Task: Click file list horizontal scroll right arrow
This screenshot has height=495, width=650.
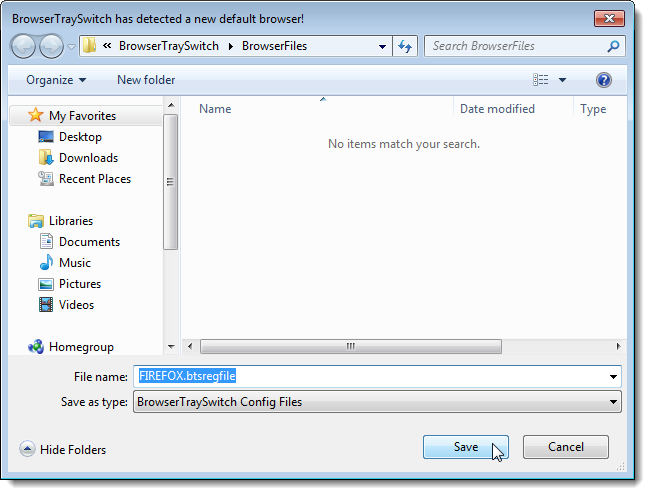Action: pyautogui.click(x=618, y=347)
